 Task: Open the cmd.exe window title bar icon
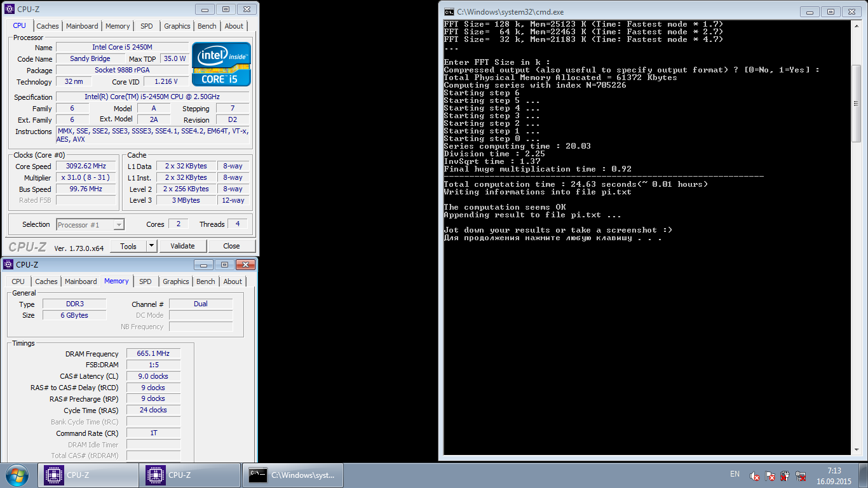click(x=449, y=11)
